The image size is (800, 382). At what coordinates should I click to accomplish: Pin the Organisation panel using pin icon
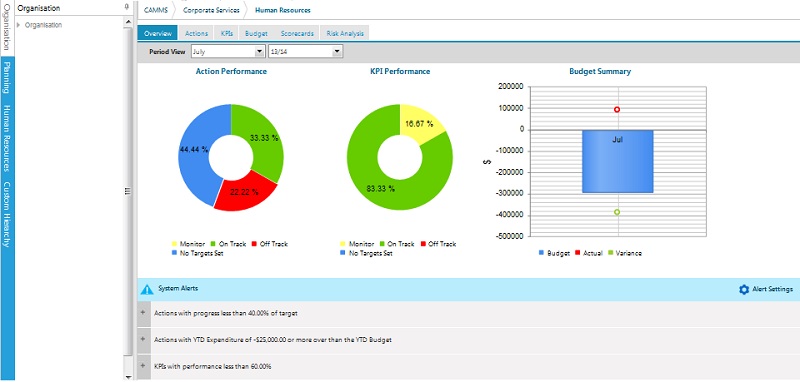127,7
